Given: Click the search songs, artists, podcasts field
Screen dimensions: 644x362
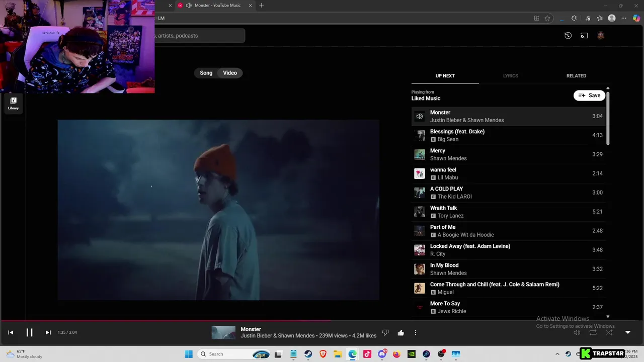Looking at the screenshot, I should (200, 36).
